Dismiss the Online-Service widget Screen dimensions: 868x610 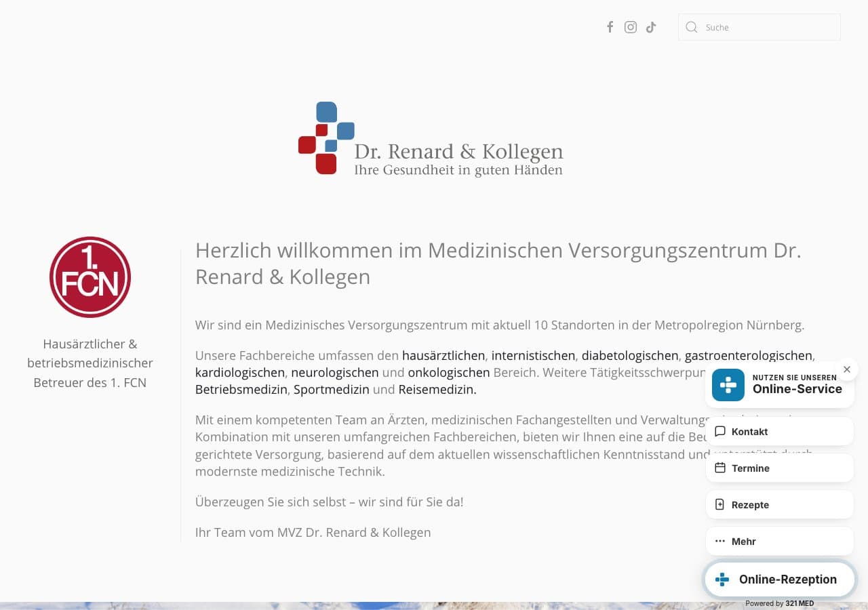point(846,369)
